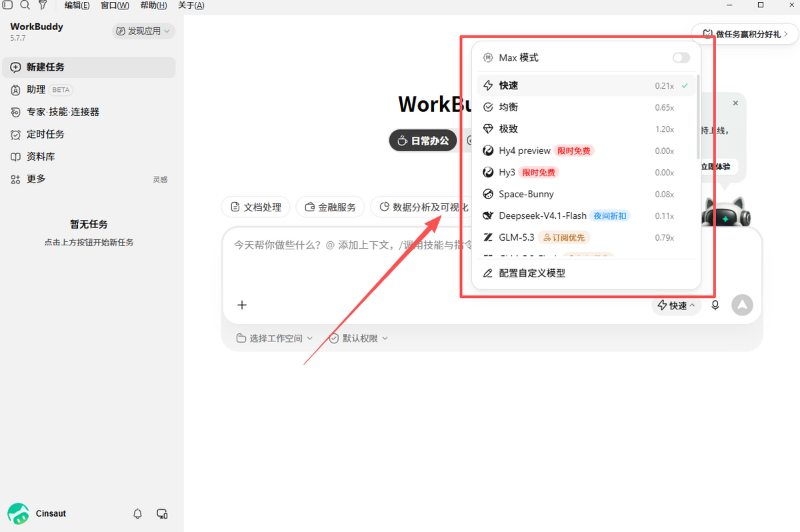This screenshot has height=532, width=800.
Task: Click the round send arrow button
Action: 742,305
